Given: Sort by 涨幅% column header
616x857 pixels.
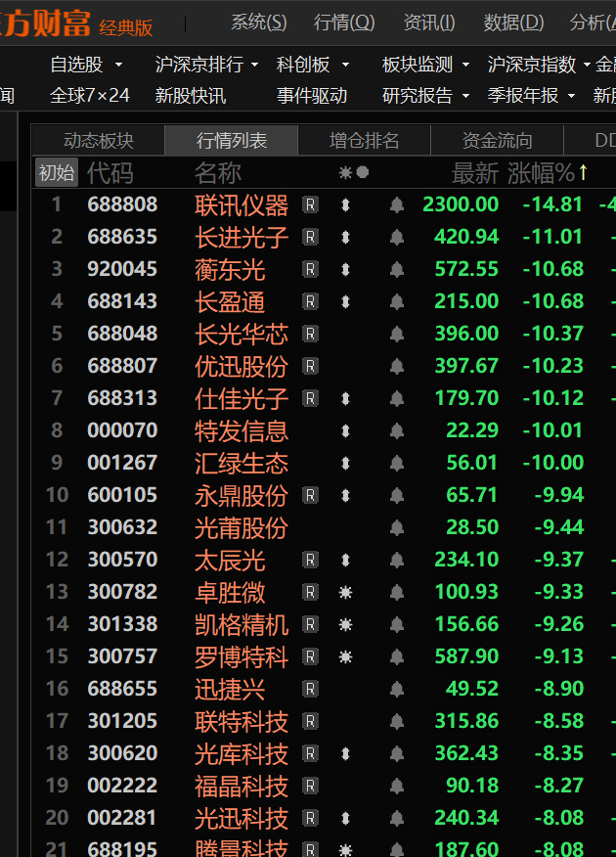Looking at the screenshot, I should (541, 173).
